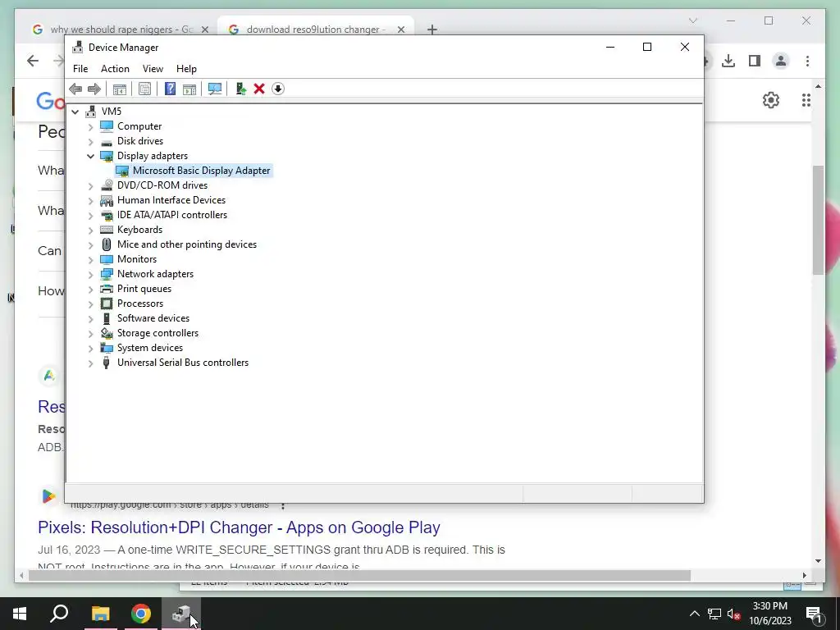Expand the IDE ATA/ATAPI controllers category
Image resolution: width=840 pixels, height=630 pixels.
pyautogui.click(x=90, y=216)
